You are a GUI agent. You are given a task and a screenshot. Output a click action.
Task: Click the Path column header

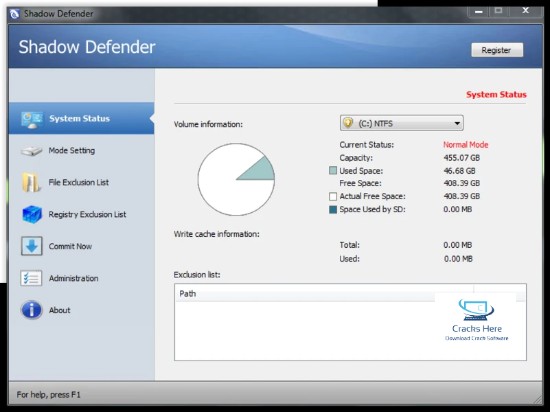pos(323,294)
